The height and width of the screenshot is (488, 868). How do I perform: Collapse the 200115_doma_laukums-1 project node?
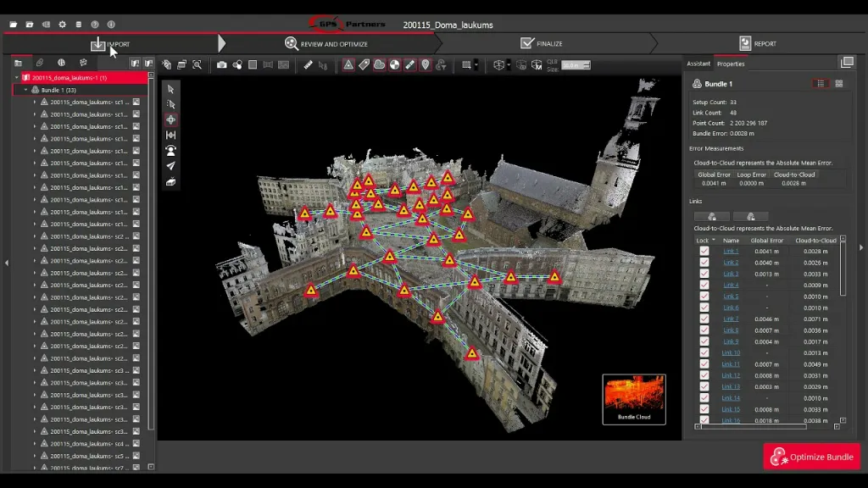(17, 78)
